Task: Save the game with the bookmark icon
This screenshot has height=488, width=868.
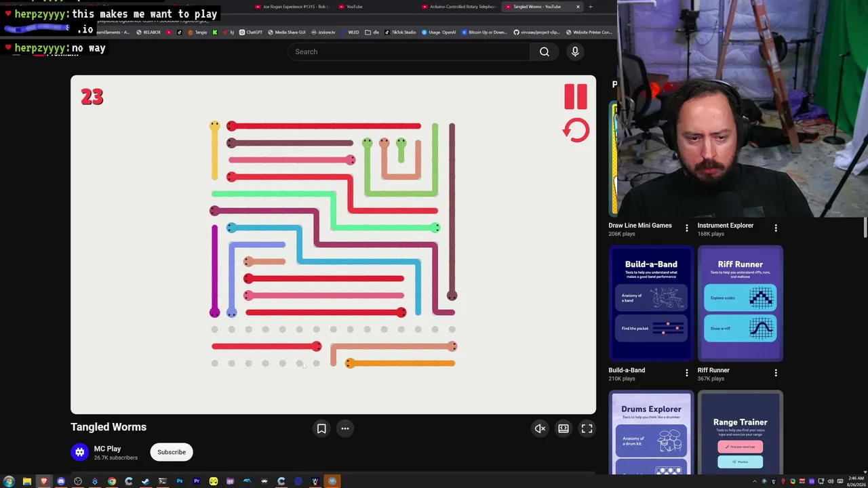Action: click(x=321, y=428)
